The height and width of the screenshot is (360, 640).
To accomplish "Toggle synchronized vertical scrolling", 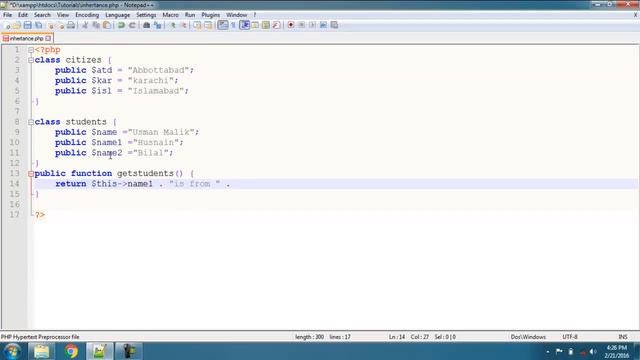I will click(x=197, y=25).
